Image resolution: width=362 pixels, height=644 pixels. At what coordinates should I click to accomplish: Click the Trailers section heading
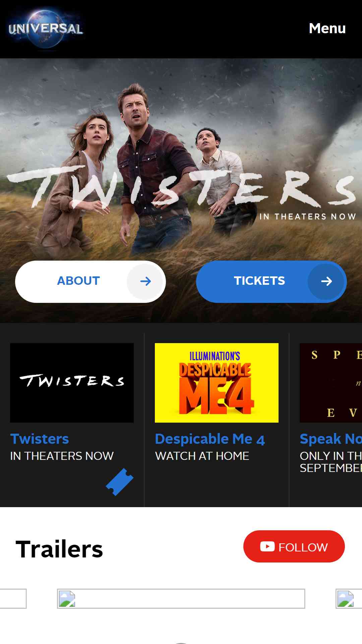59,549
